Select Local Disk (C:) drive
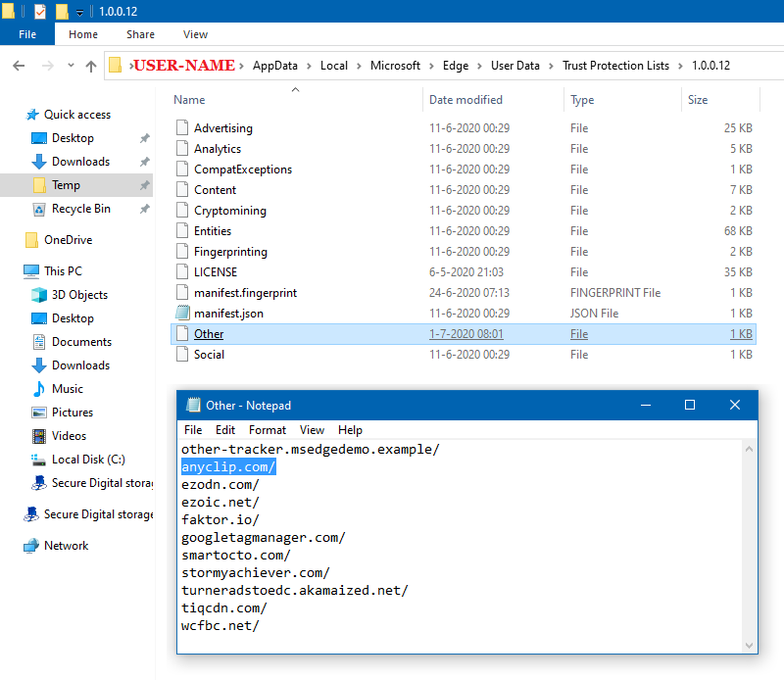Viewport: 784px width, 680px height. [x=87, y=460]
